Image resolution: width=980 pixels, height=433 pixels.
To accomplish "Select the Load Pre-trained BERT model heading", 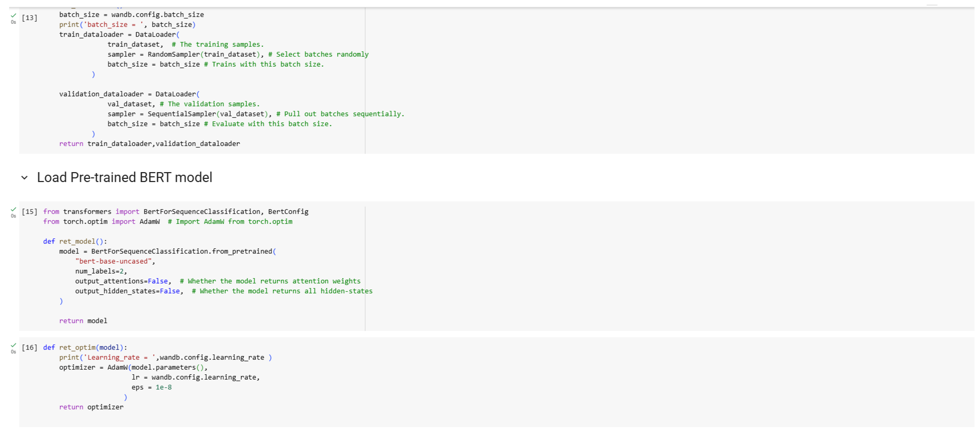I will tap(124, 178).
